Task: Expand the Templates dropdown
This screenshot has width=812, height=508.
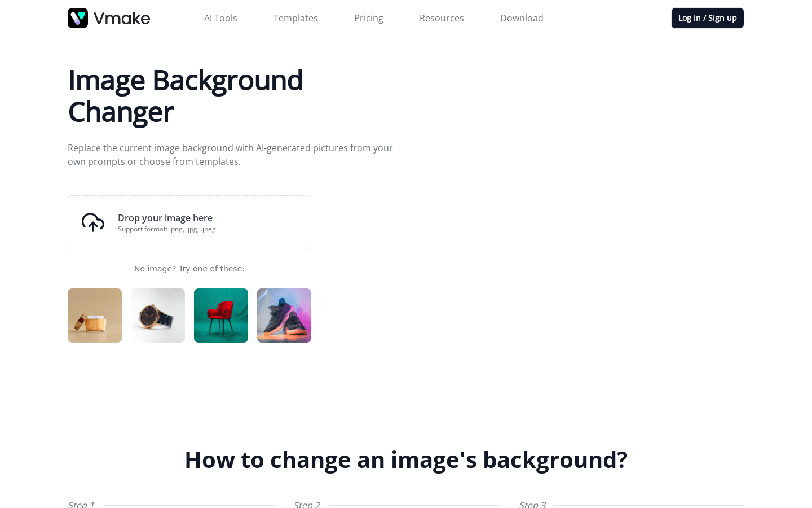Action: [x=295, y=18]
